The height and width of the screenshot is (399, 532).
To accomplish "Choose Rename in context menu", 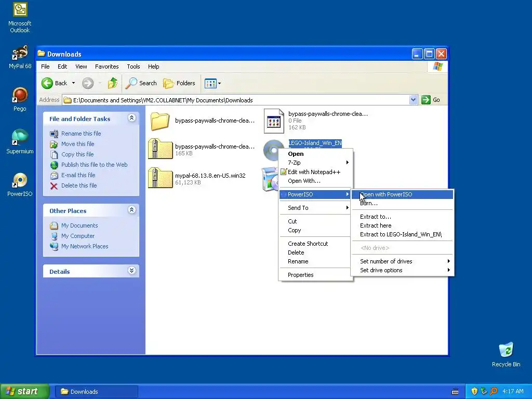I will 315,261.
